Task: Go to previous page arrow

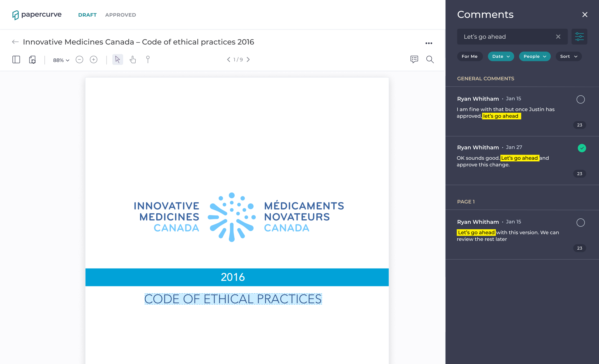Action: (x=229, y=59)
